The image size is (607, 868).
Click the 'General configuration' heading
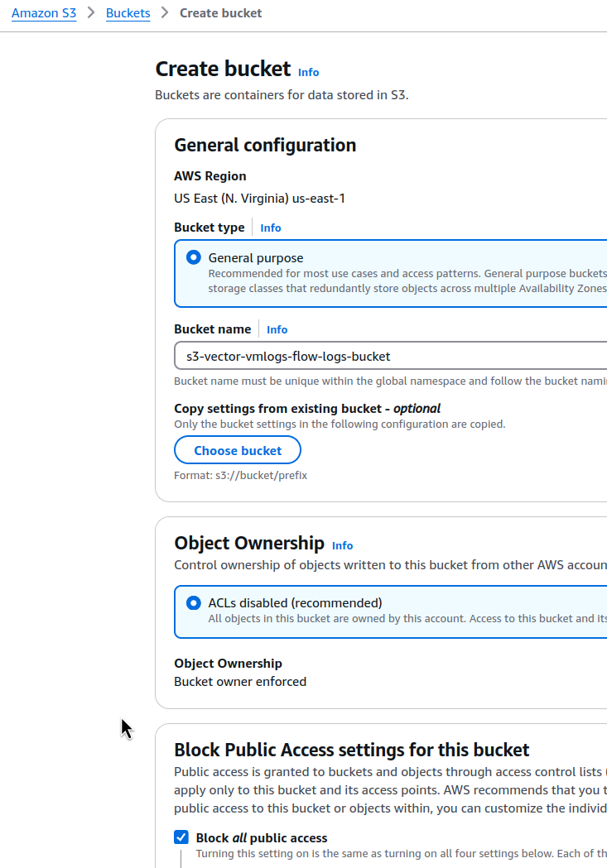tap(265, 145)
